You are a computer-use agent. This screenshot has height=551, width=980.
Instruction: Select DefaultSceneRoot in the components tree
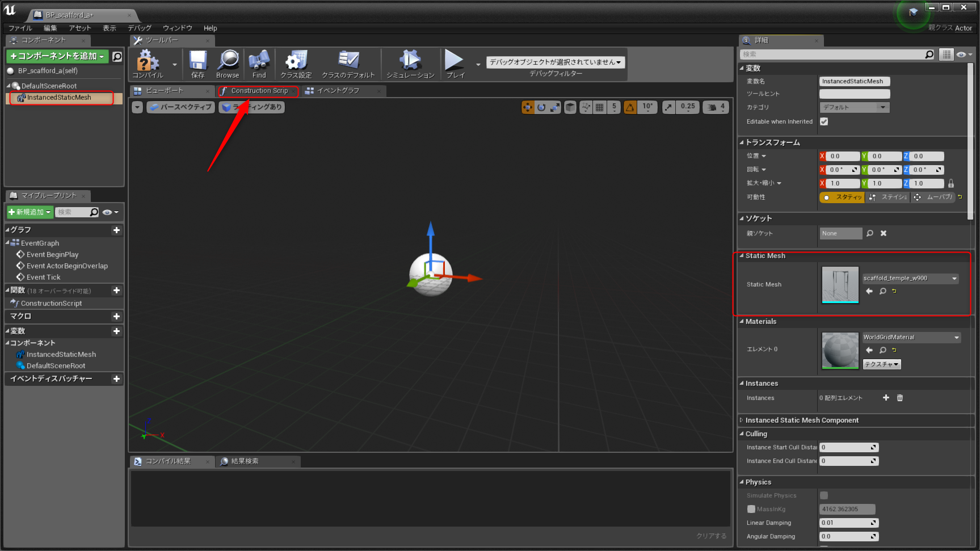[x=49, y=86]
